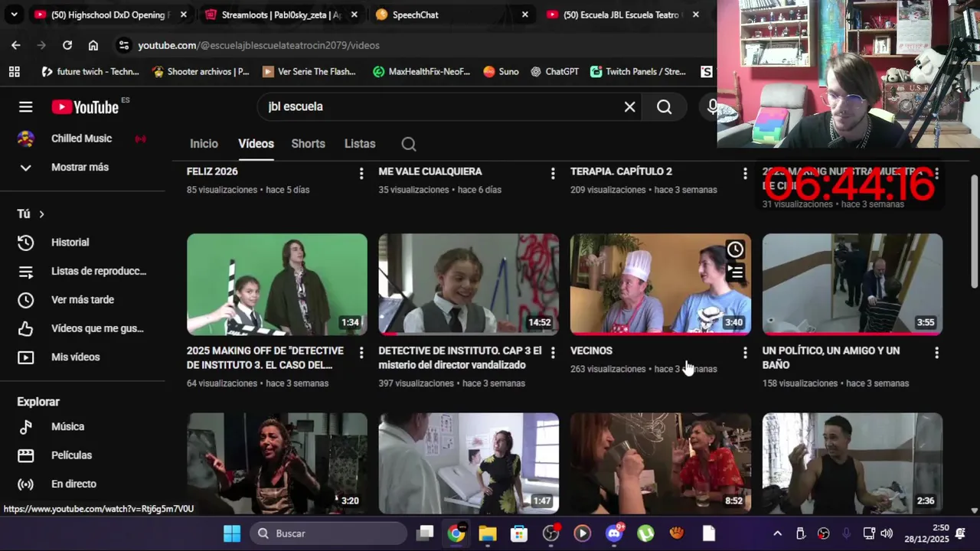Screen dimensions: 980x551
Task: Search within channel magnifier icon
Action: (409, 144)
